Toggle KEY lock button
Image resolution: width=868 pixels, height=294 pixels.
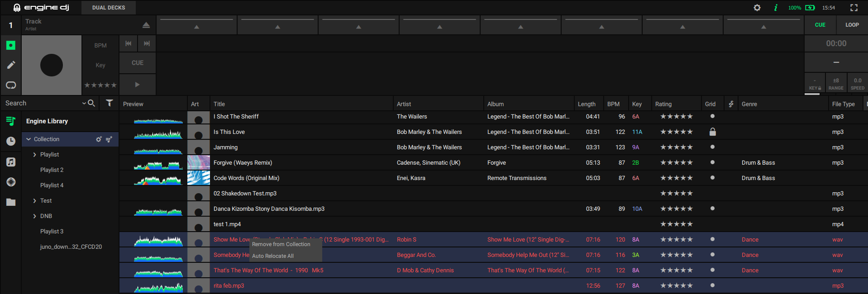point(815,84)
